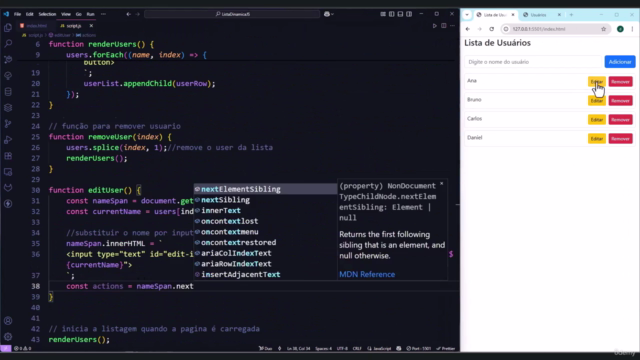The image size is (640, 360).
Task: Open the browser profile avatar
Action: (620, 29)
